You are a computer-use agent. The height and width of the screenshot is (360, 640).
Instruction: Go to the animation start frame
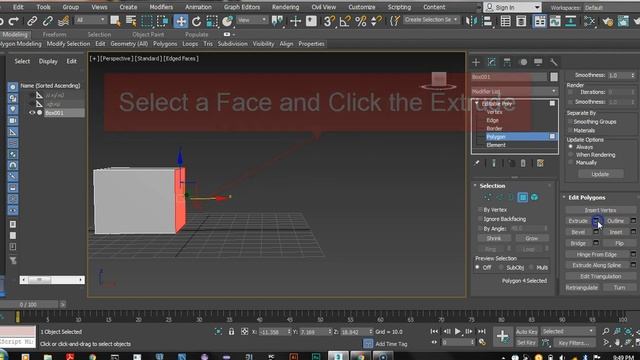pos(434,331)
